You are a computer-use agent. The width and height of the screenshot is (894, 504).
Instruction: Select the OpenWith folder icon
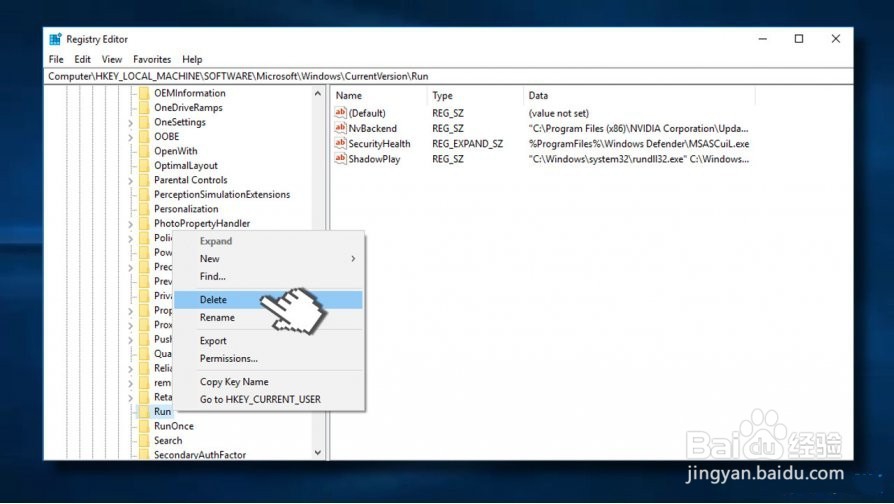click(x=144, y=151)
